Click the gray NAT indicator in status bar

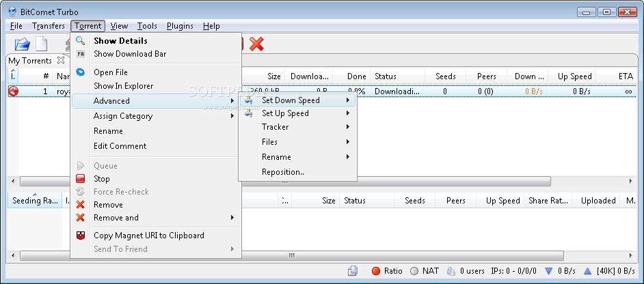pos(414,271)
